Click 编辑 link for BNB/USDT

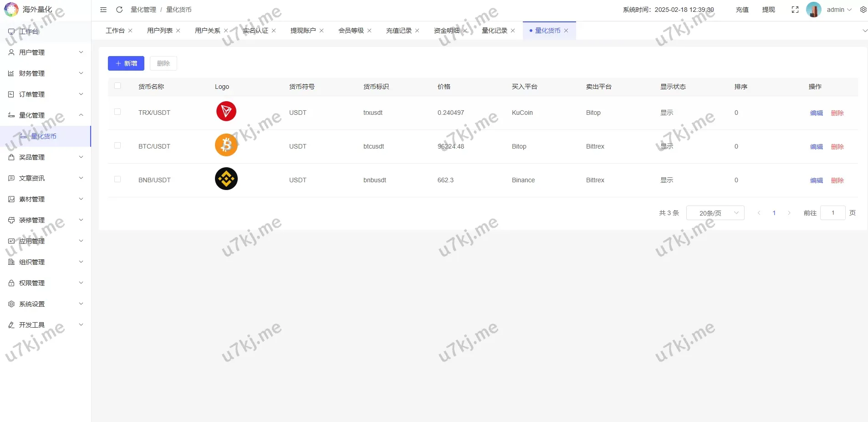pos(816,180)
